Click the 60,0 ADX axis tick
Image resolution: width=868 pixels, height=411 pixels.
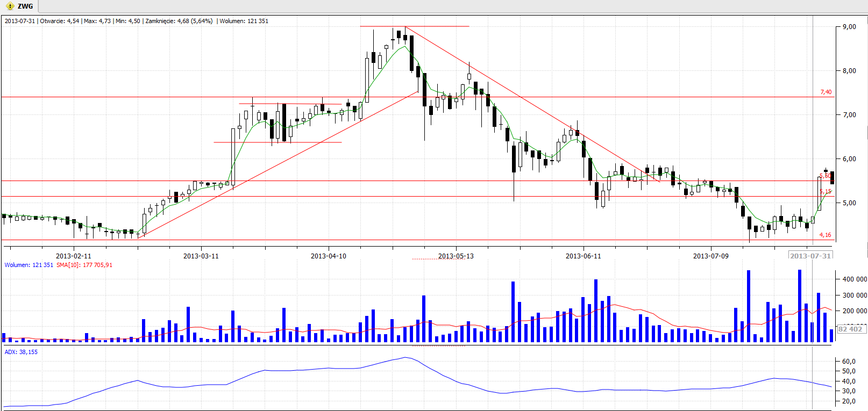pyautogui.click(x=849, y=362)
